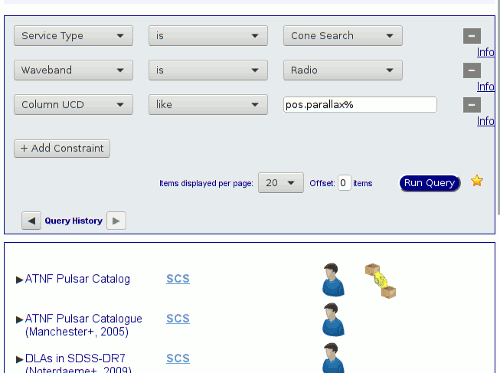Go back in Query History

31,221
